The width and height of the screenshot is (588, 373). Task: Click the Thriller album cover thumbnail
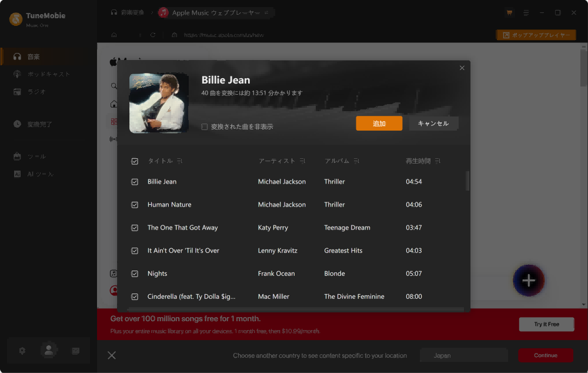coord(159,103)
